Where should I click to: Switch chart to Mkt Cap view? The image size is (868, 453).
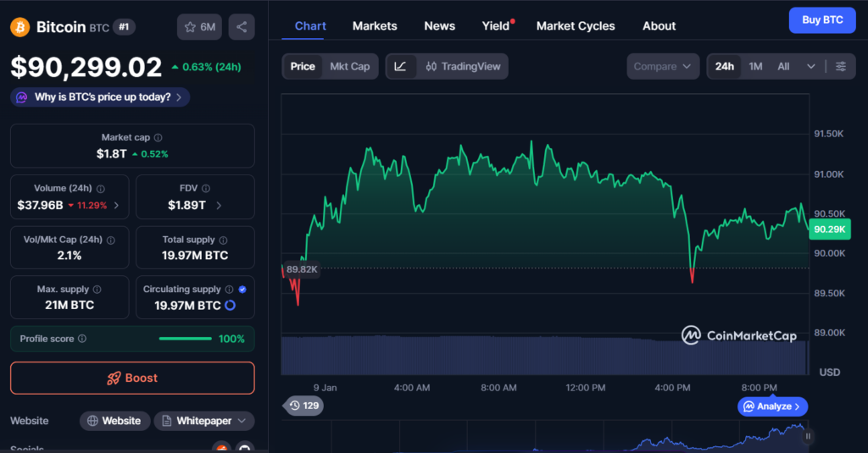pos(349,66)
